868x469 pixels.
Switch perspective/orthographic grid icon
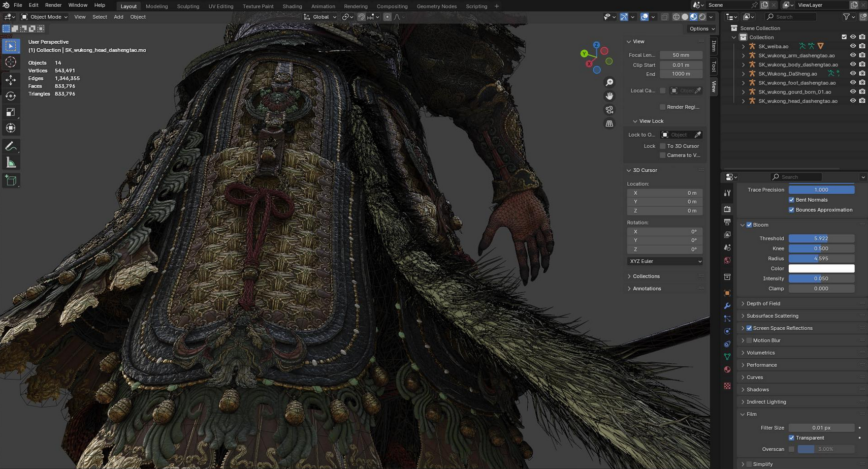pos(609,123)
